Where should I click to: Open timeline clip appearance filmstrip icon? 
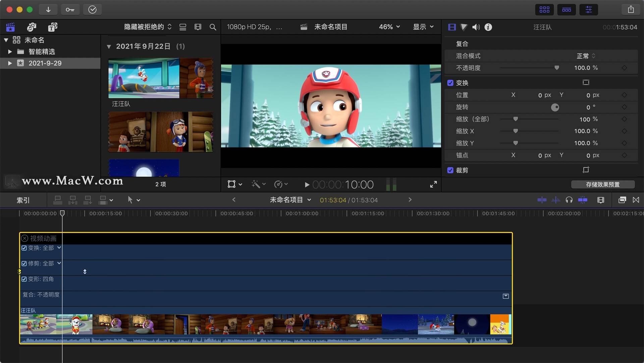601,200
